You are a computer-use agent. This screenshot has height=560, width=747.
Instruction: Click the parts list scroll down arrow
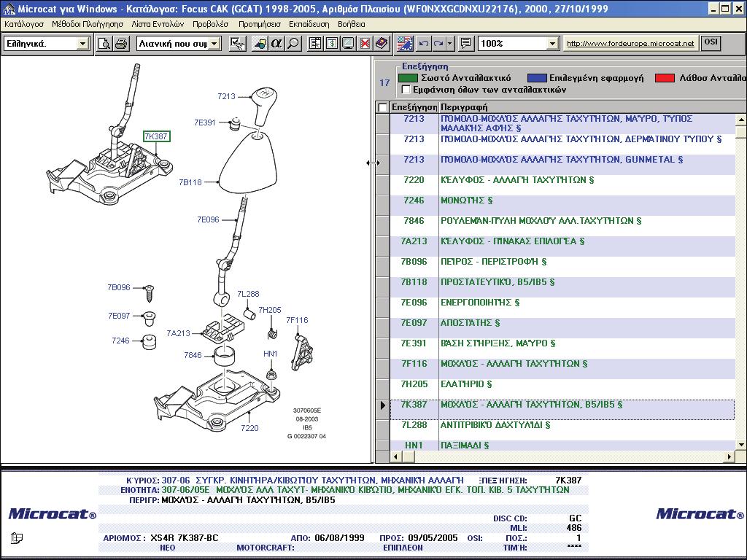pos(741,445)
